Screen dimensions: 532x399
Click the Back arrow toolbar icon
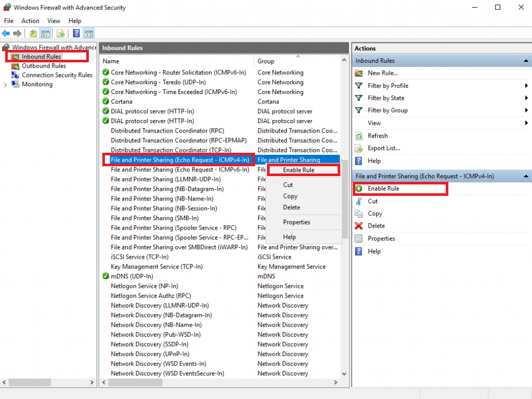6,33
